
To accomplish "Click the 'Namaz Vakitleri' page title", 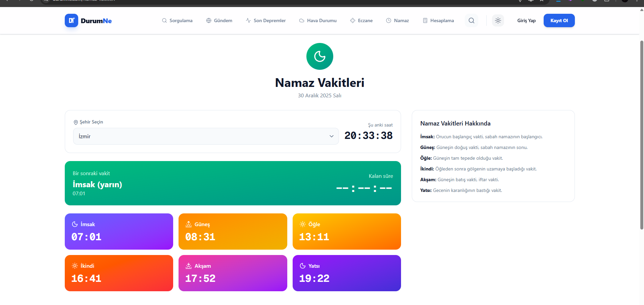I will [x=319, y=83].
